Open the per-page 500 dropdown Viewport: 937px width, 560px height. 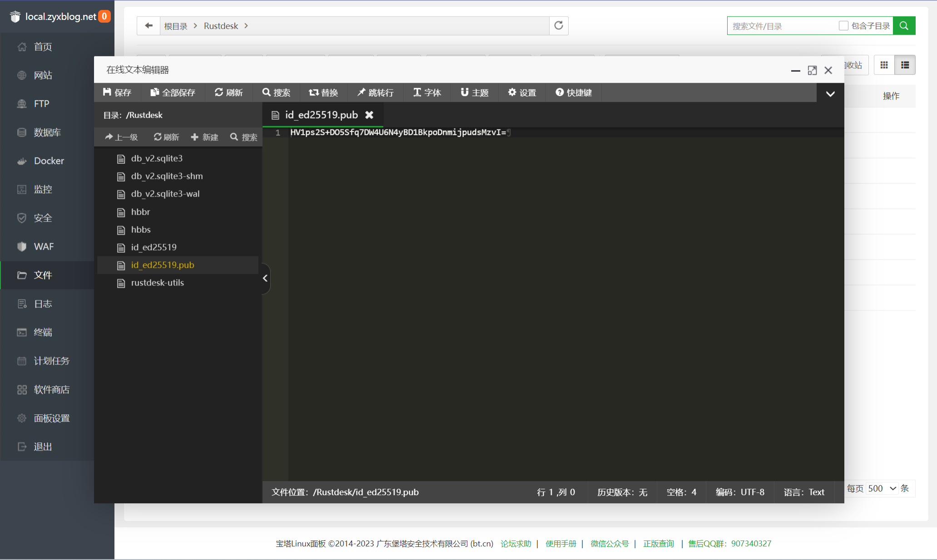(x=882, y=489)
